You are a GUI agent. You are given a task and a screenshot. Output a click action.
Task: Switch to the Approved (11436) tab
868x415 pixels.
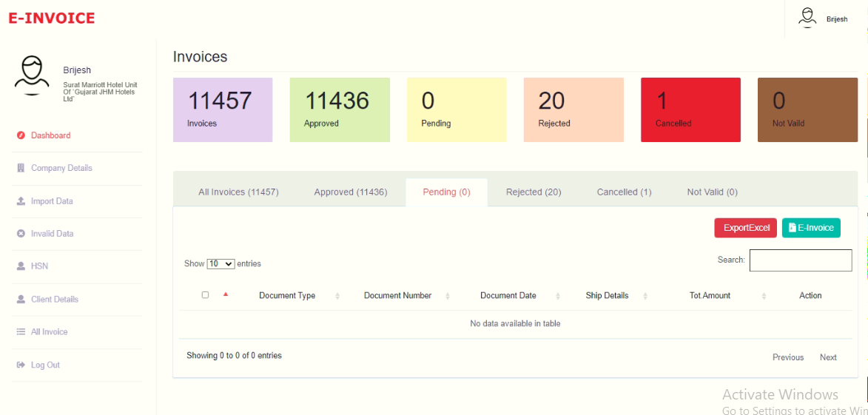pyautogui.click(x=350, y=192)
